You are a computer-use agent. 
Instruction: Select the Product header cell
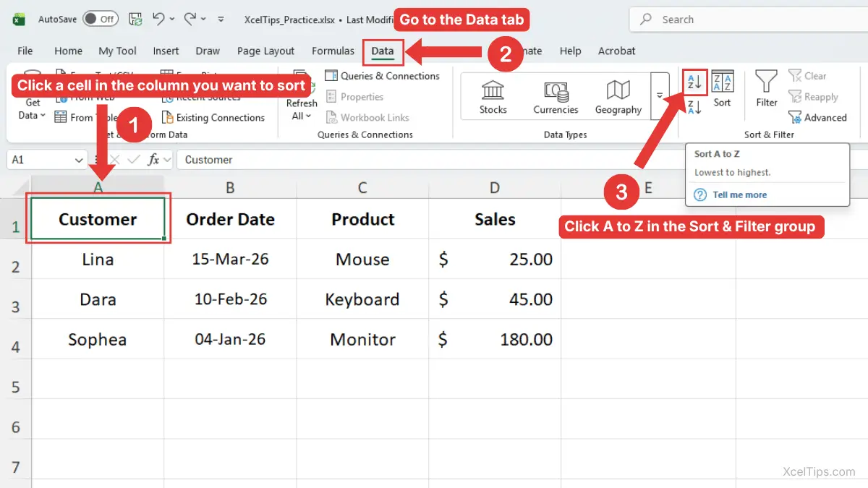click(x=362, y=219)
